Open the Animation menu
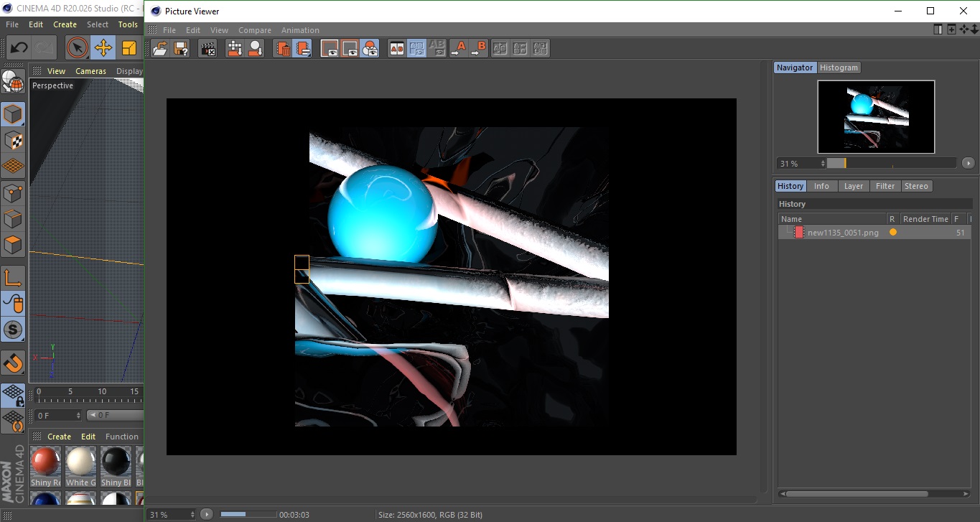Viewport: 980px width, 522px height. 300,30
